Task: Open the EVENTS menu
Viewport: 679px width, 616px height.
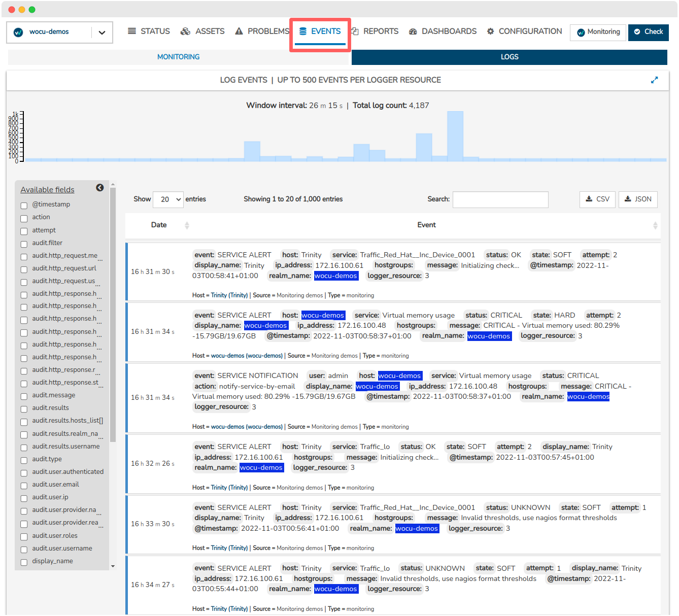Action: (x=320, y=31)
